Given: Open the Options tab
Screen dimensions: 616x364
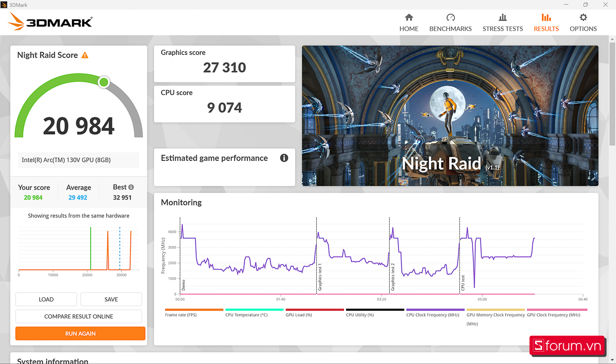Looking at the screenshot, I should [583, 23].
